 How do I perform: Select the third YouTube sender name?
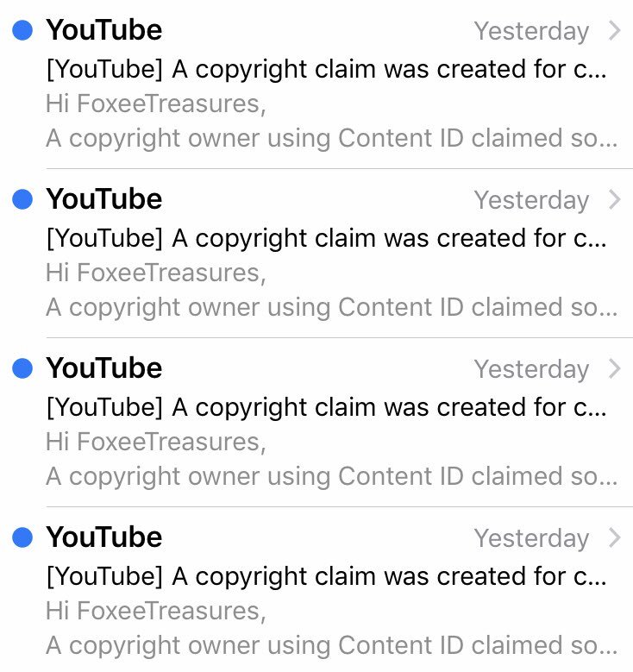(104, 368)
